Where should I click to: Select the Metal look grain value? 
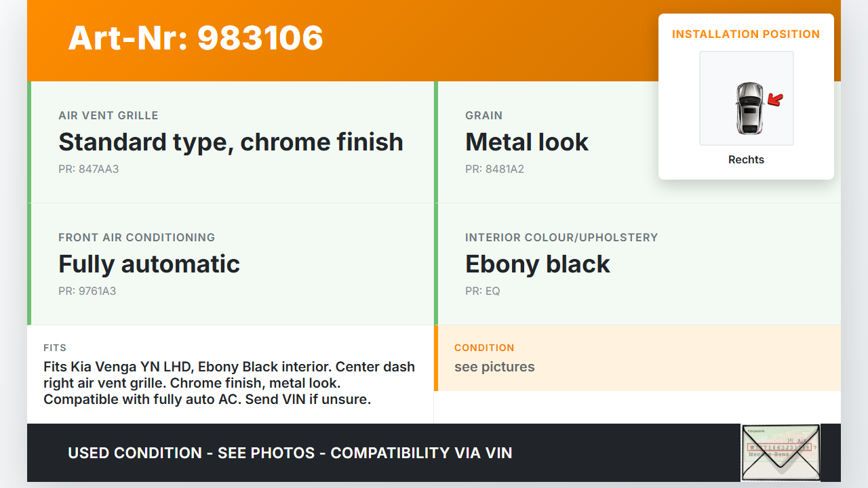527,142
